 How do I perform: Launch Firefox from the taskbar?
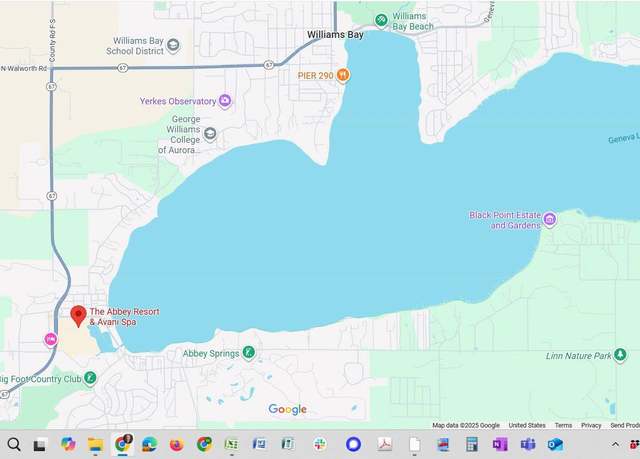tap(176, 444)
